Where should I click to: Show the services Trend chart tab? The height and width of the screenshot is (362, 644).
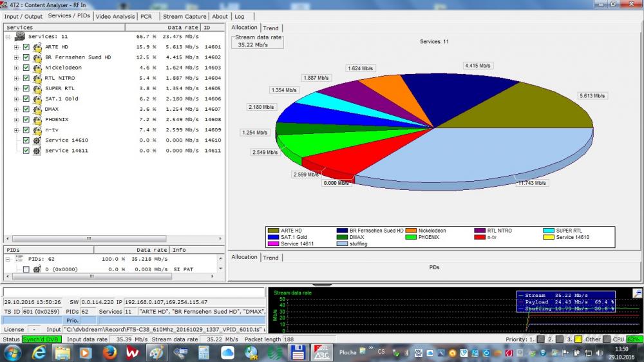pos(270,28)
